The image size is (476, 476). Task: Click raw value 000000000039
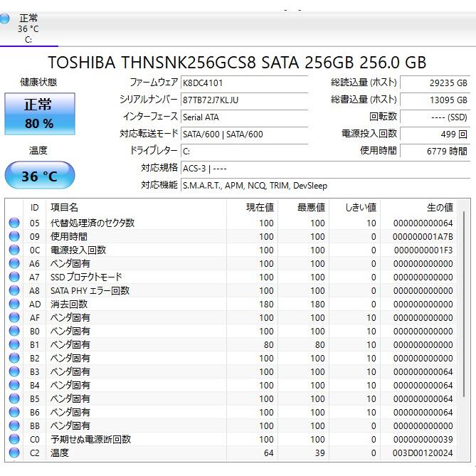coord(423,439)
